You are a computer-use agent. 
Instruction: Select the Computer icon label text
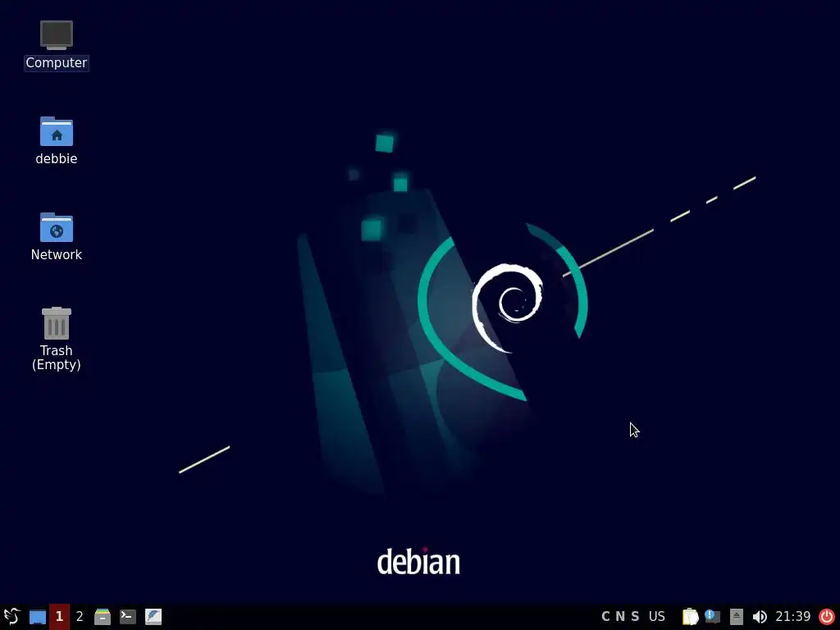pos(57,62)
